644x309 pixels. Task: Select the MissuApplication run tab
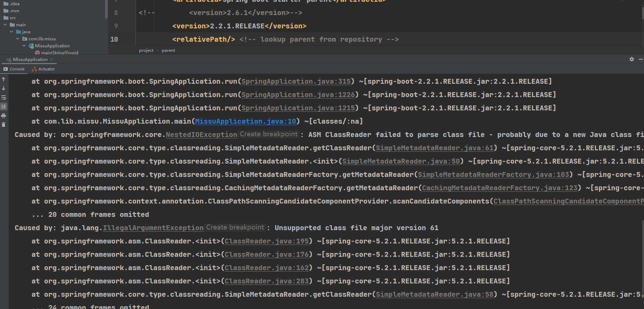[x=30, y=60]
